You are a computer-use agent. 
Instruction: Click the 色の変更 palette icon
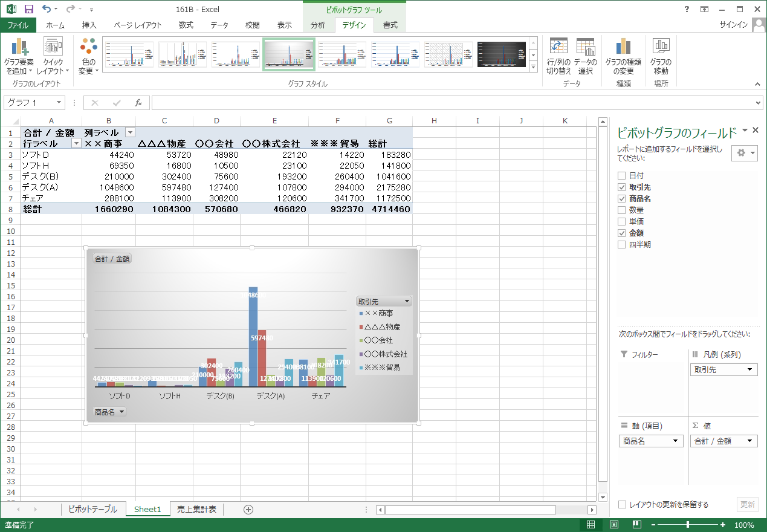tap(89, 47)
